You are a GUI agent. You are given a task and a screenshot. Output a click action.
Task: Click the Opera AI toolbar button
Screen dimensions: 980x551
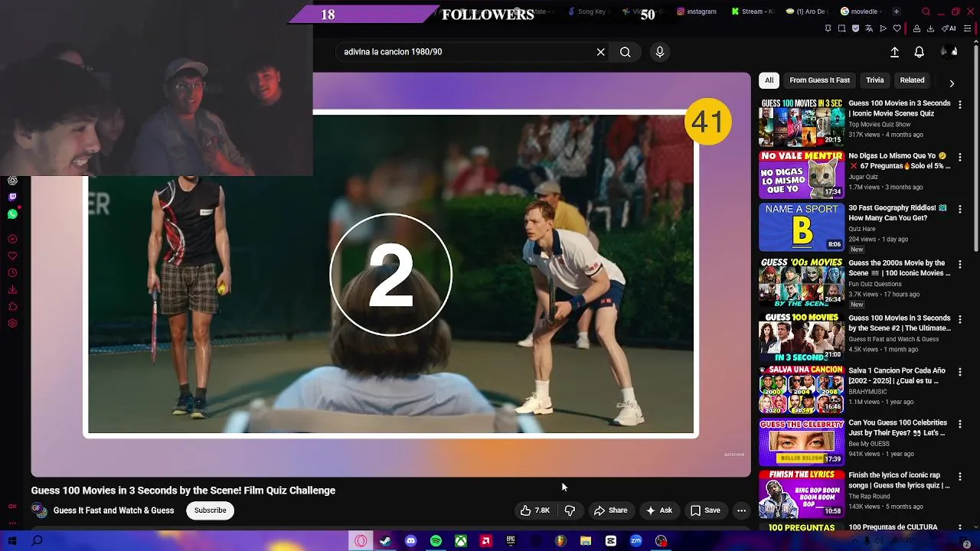[x=949, y=29]
